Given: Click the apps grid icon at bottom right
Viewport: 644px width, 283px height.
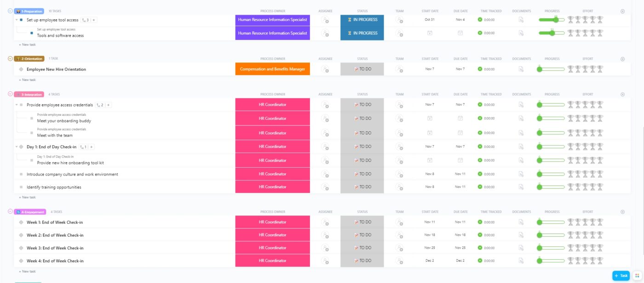Looking at the screenshot, I should (638, 275).
